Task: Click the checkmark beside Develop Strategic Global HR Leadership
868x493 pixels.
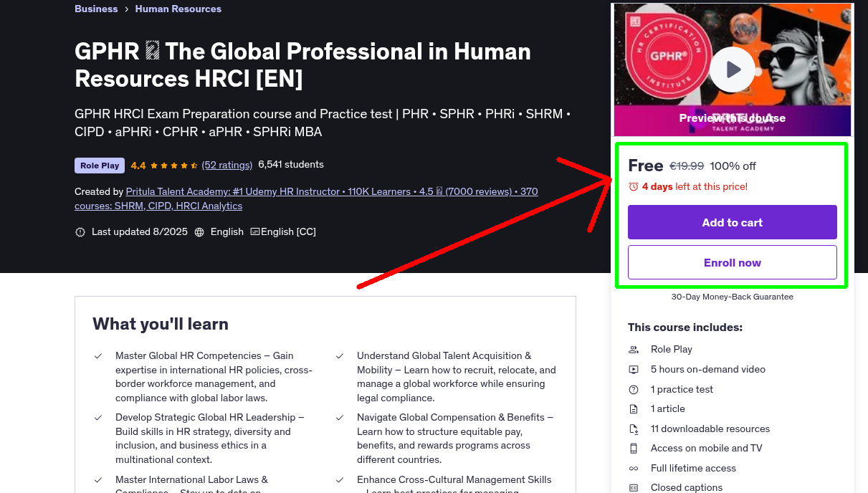Action: tap(98, 418)
